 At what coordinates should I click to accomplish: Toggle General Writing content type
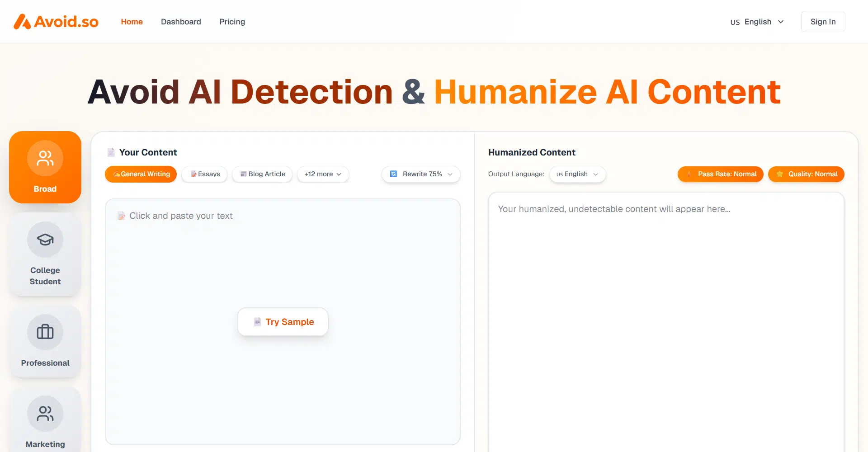141,174
